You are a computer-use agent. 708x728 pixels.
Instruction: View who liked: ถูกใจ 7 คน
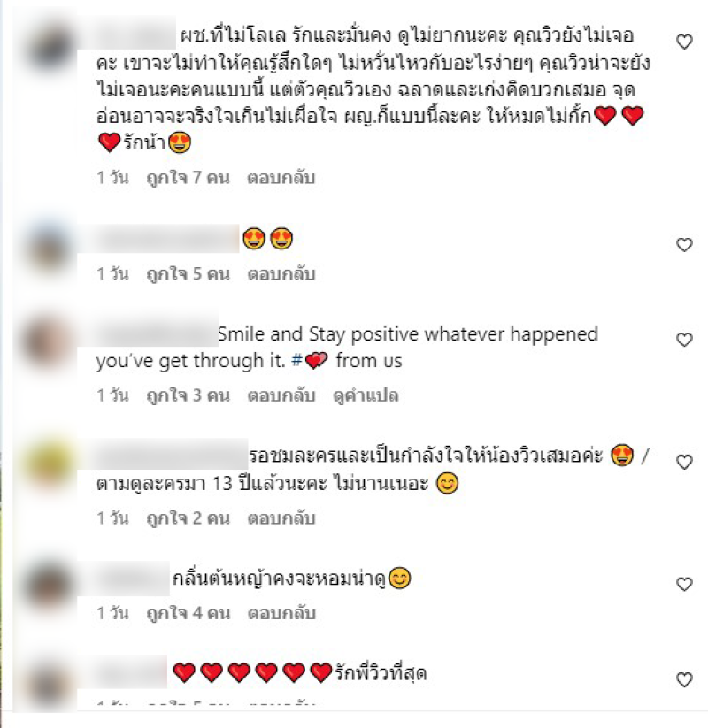pyautogui.click(x=188, y=178)
